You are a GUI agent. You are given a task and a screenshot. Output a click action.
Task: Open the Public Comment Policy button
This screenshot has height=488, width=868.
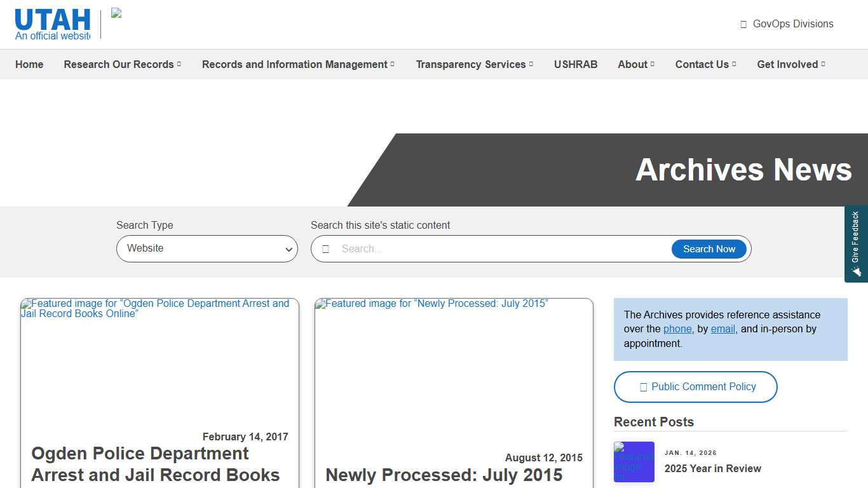695,387
